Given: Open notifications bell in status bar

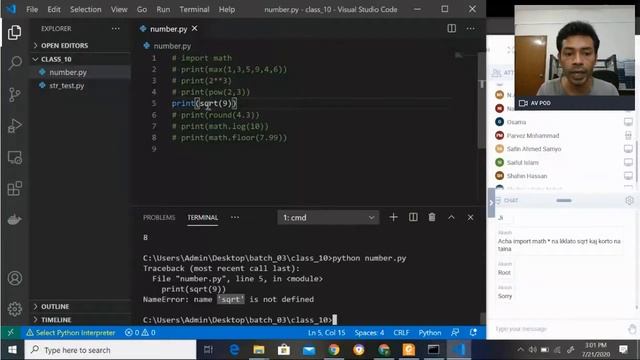Looking at the screenshot, I should pyautogui.click(x=473, y=333).
